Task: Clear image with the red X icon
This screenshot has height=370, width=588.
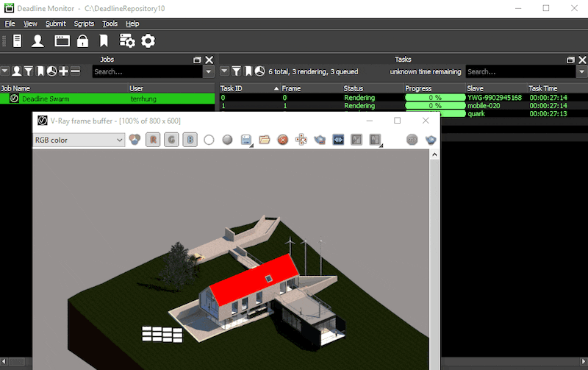Action: click(x=283, y=140)
